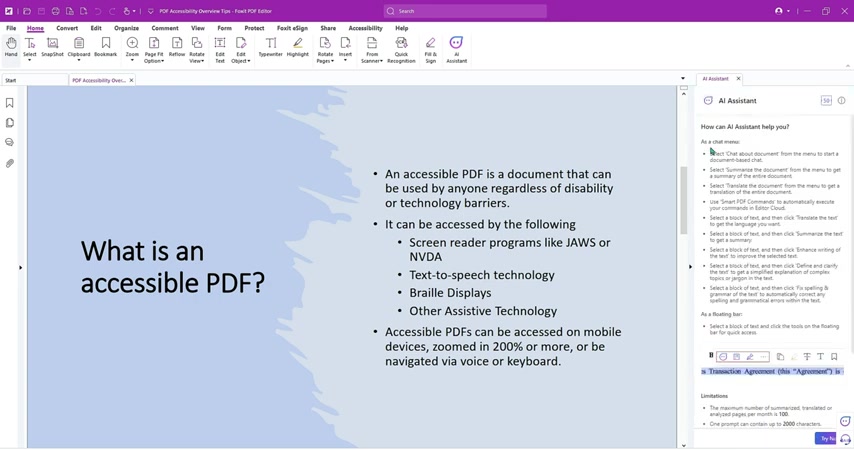Expand the left navigation panel arrow
Viewport: 854px width, 450px height.
pyautogui.click(x=21, y=267)
